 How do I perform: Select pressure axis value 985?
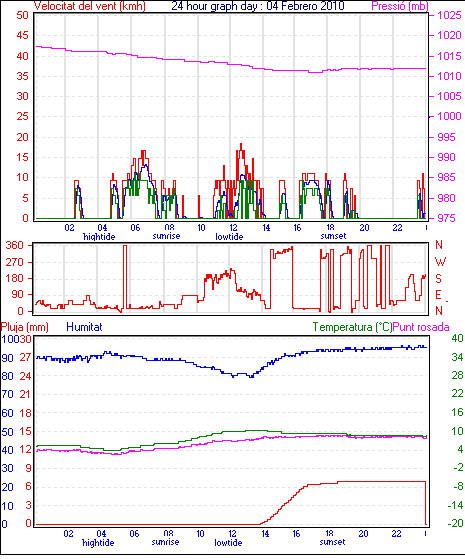coord(446,177)
